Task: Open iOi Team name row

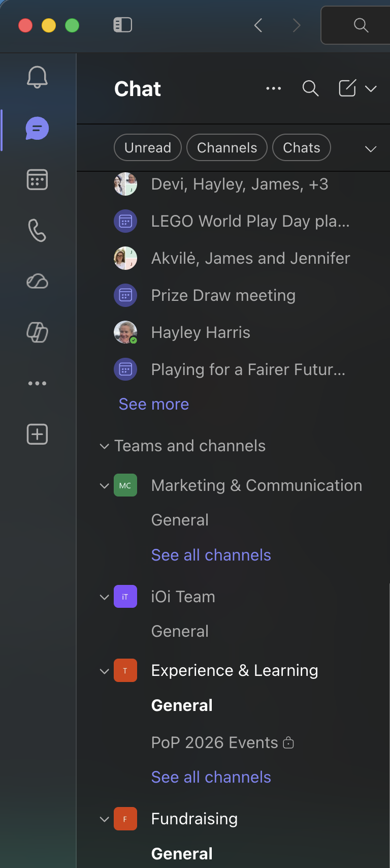Action: coord(183,597)
